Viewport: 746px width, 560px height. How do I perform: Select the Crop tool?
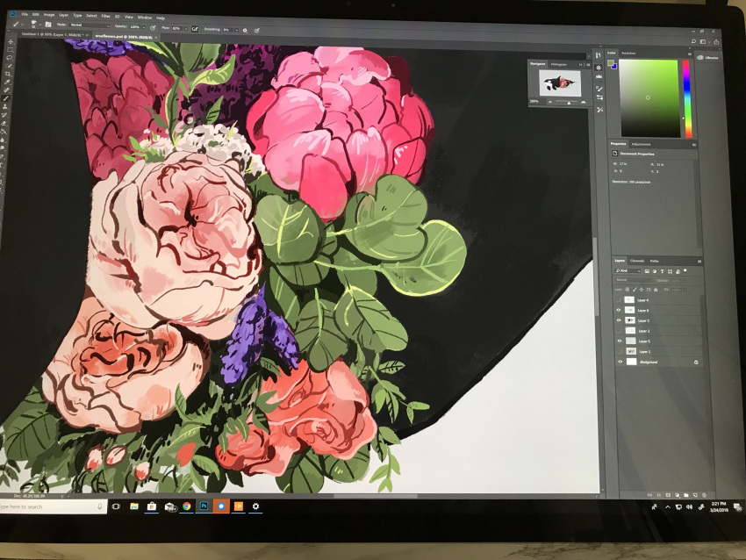8,74
